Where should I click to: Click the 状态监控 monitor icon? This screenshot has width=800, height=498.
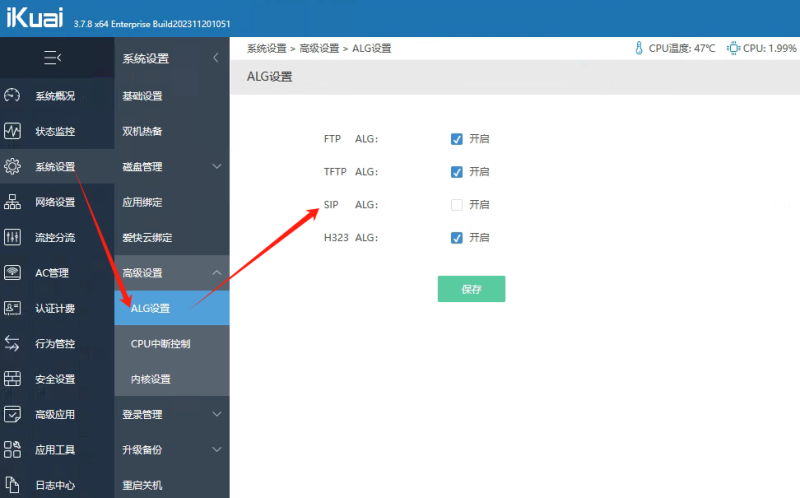[13, 131]
